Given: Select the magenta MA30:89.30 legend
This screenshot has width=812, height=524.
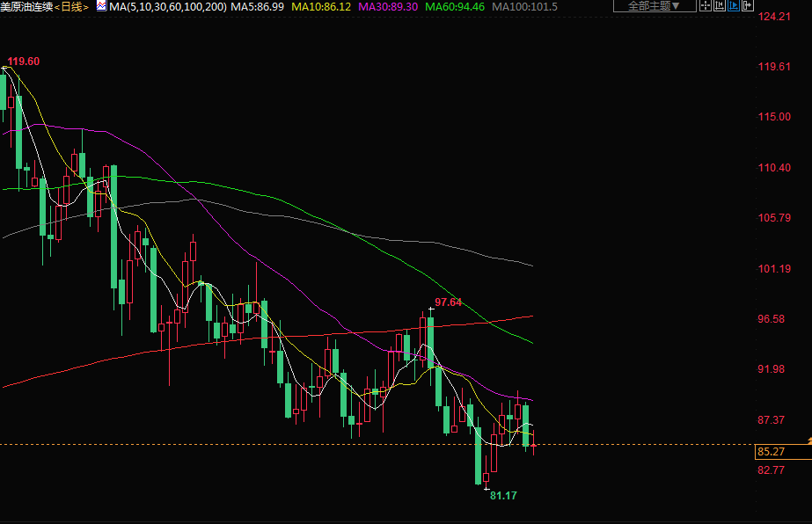Looking at the screenshot, I should click(388, 6).
